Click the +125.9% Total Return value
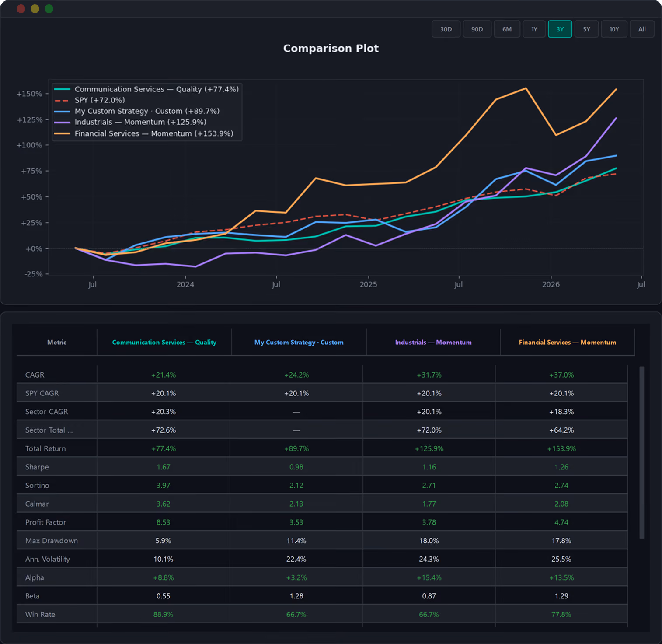Image resolution: width=662 pixels, height=644 pixels. (429, 448)
